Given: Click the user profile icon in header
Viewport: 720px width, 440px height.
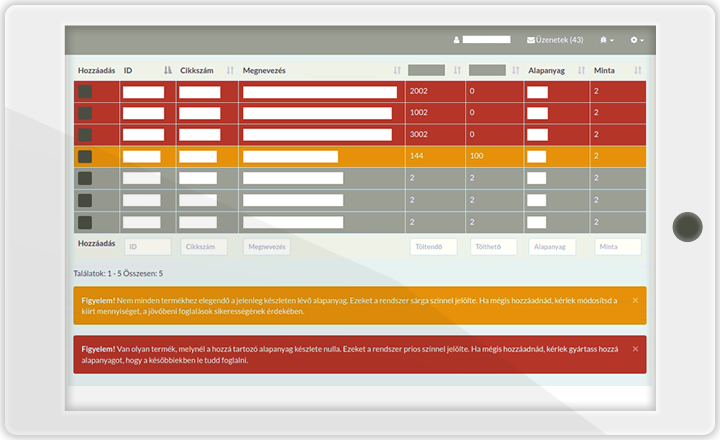Looking at the screenshot, I should click(457, 40).
